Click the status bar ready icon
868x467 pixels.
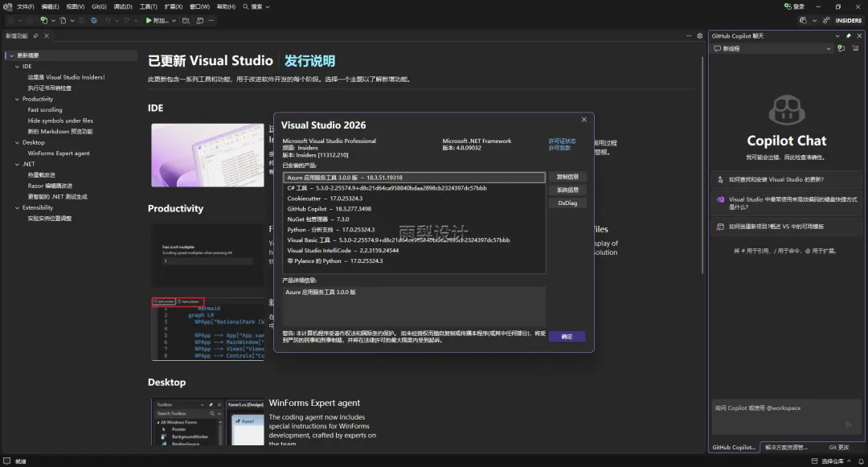click(x=6, y=461)
